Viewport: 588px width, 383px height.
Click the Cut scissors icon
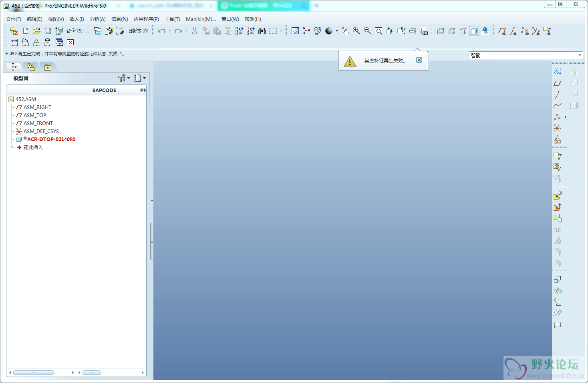194,31
